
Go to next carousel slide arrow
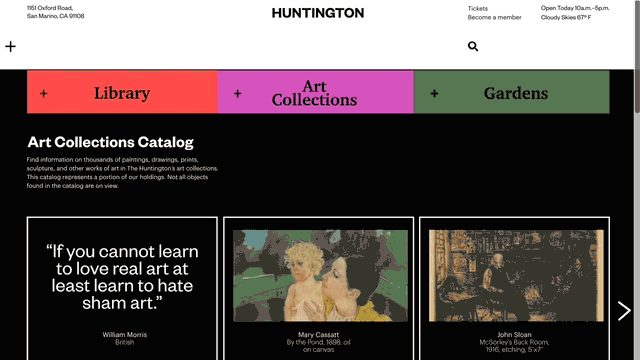[624, 311]
